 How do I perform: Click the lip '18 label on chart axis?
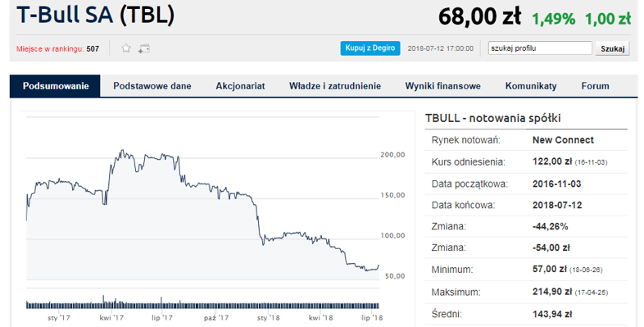[372, 318]
